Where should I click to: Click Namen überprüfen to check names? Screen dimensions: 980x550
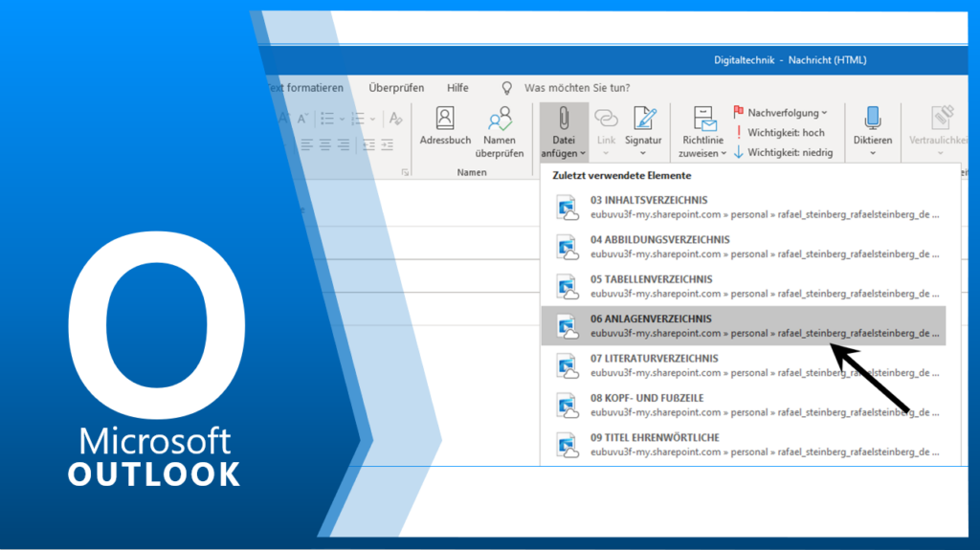[x=500, y=133]
